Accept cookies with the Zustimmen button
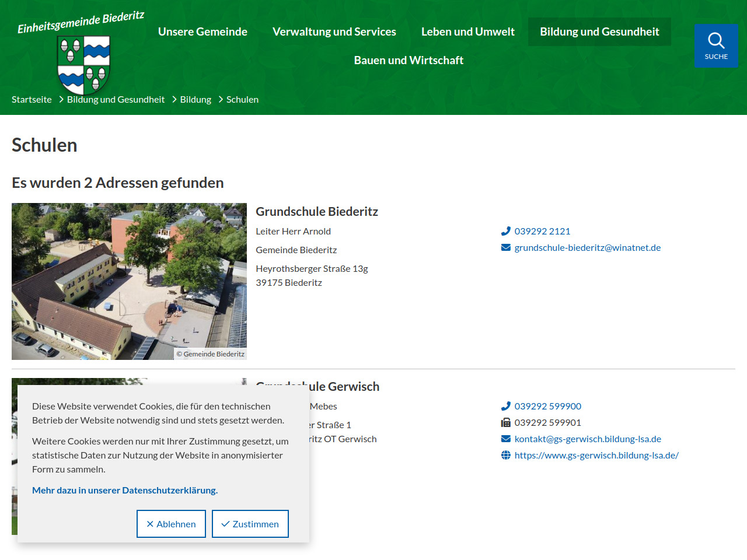This screenshot has height=560, width=747. [x=250, y=524]
